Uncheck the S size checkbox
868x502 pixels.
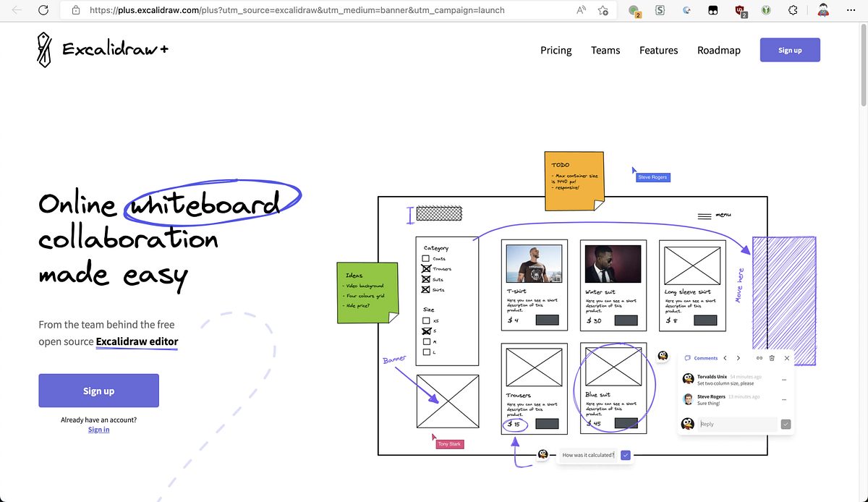tap(426, 331)
